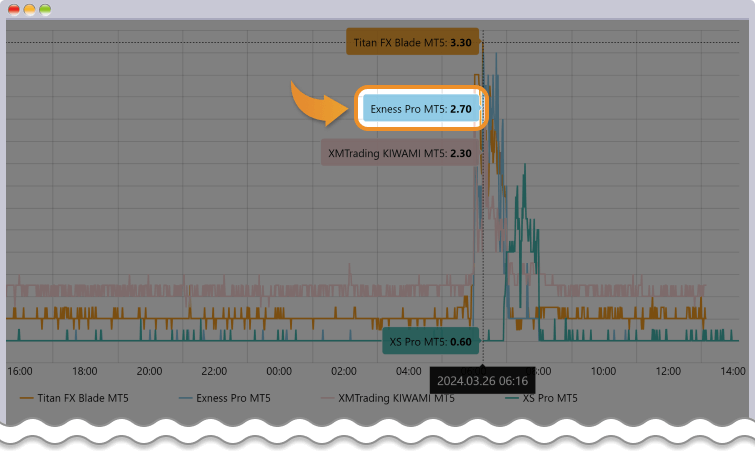Toggle Exness Pro MT5 legend entry
755x455 pixels.
(224, 398)
